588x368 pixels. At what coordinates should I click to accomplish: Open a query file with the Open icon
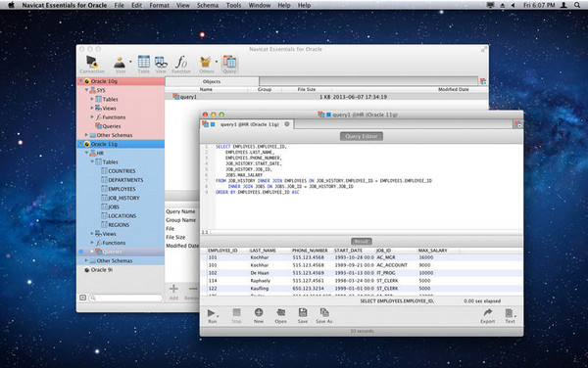pyautogui.click(x=280, y=315)
